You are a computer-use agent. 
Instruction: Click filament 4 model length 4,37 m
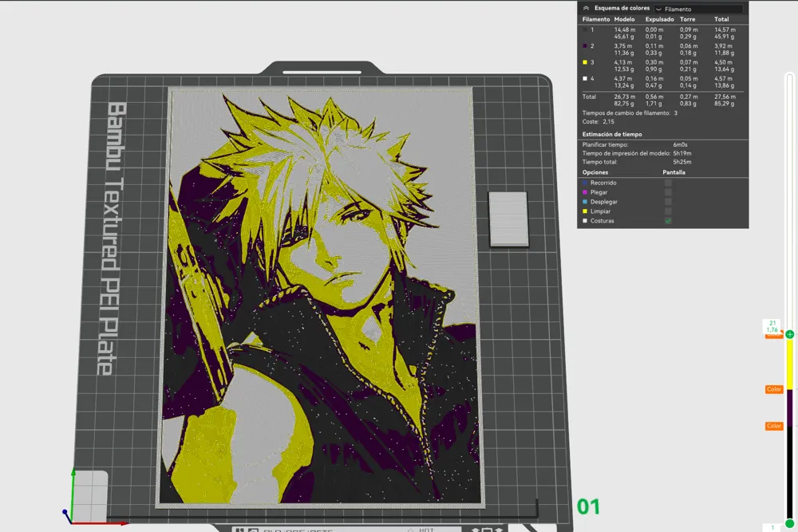click(x=623, y=78)
